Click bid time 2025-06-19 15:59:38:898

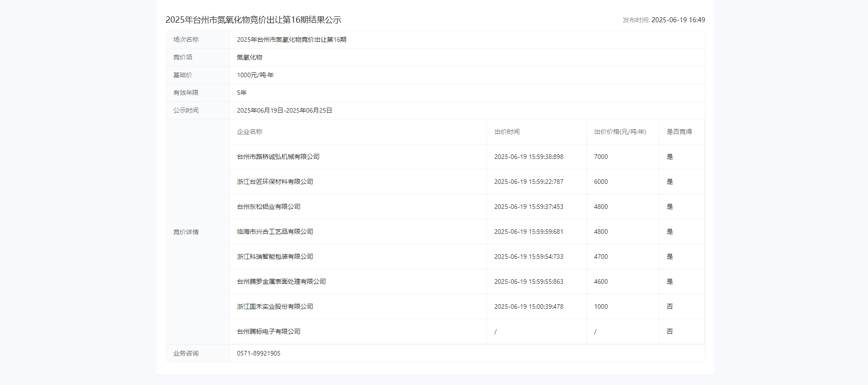(529, 157)
